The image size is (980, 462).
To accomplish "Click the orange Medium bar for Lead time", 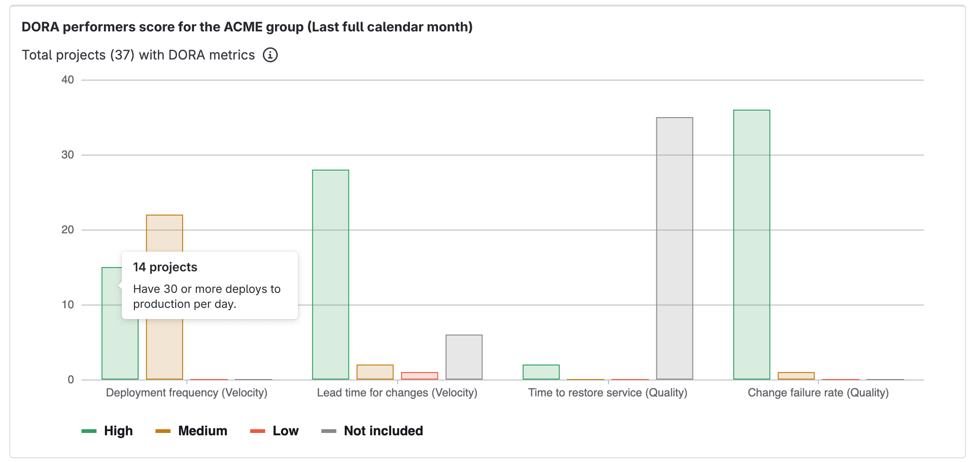I will [375, 373].
